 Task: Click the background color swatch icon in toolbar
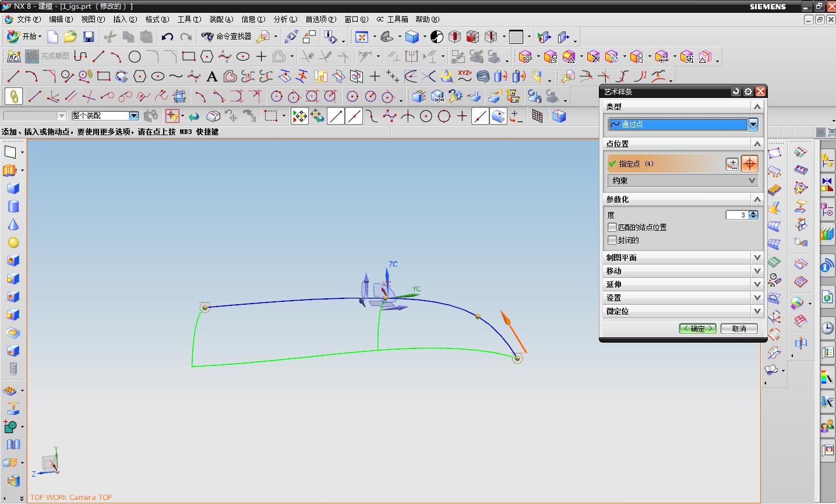516,37
